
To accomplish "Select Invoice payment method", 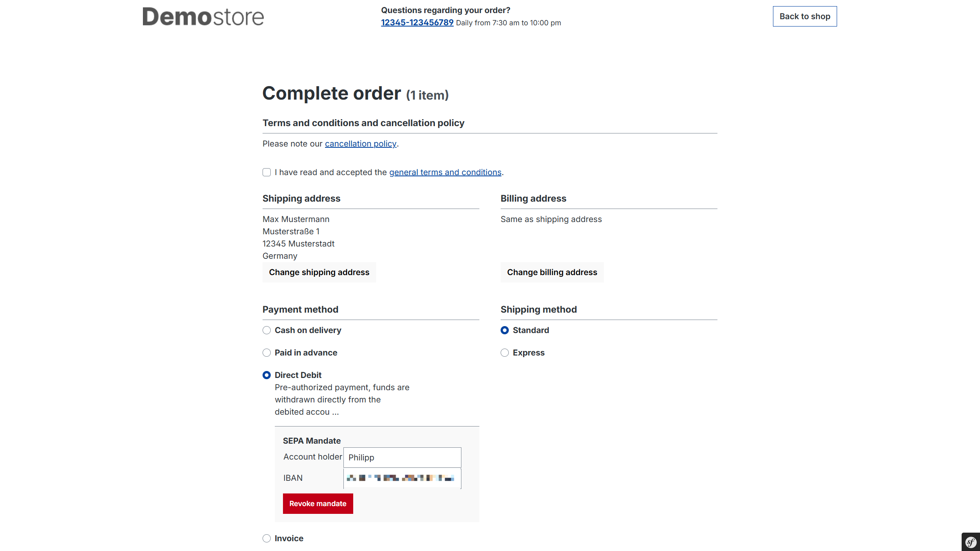I will [x=267, y=538].
